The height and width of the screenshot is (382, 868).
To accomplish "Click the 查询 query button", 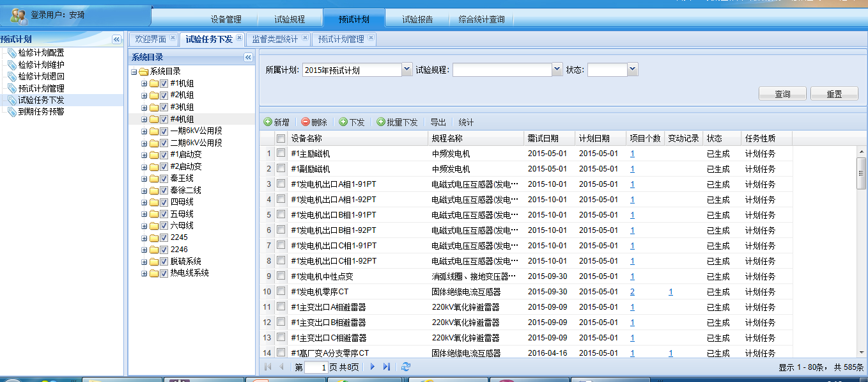I will [x=782, y=94].
